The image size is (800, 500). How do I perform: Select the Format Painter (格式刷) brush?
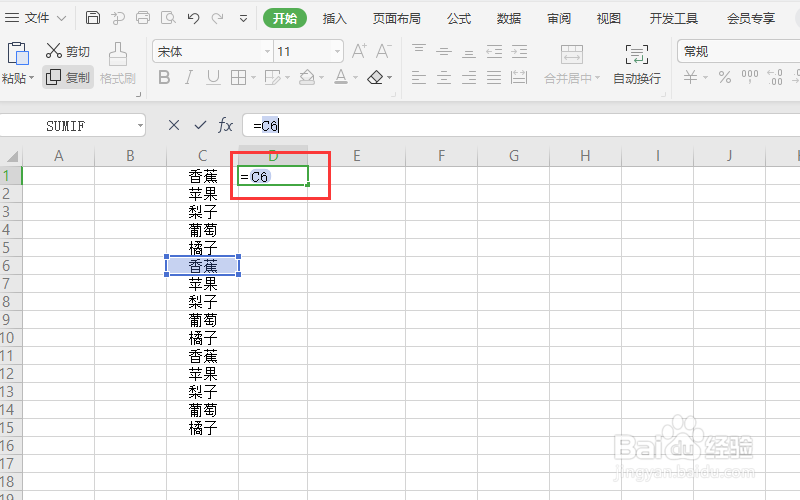tap(118, 64)
